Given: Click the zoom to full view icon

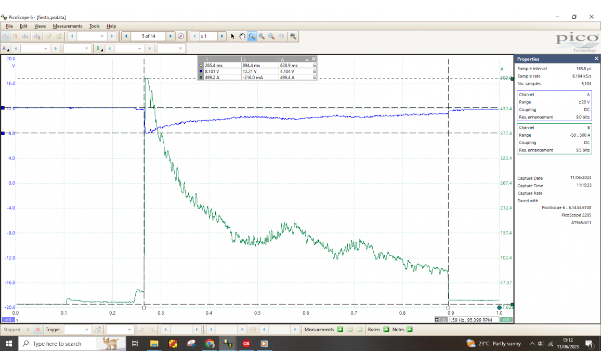Looking at the screenshot, I should tap(293, 36).
